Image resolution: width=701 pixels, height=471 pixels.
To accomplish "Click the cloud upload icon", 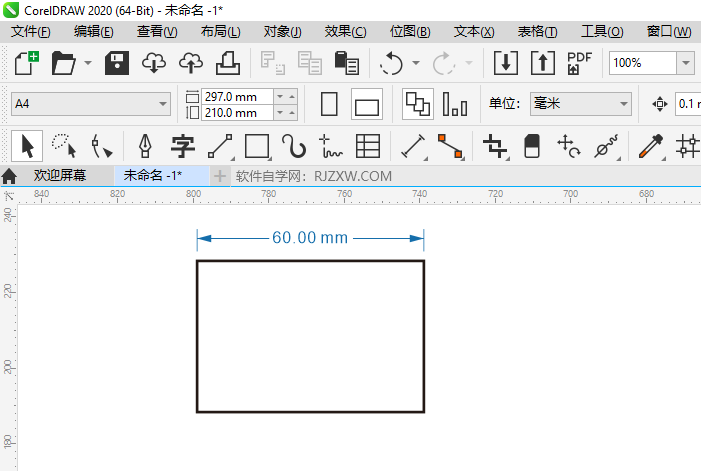I will click(191, 63).
